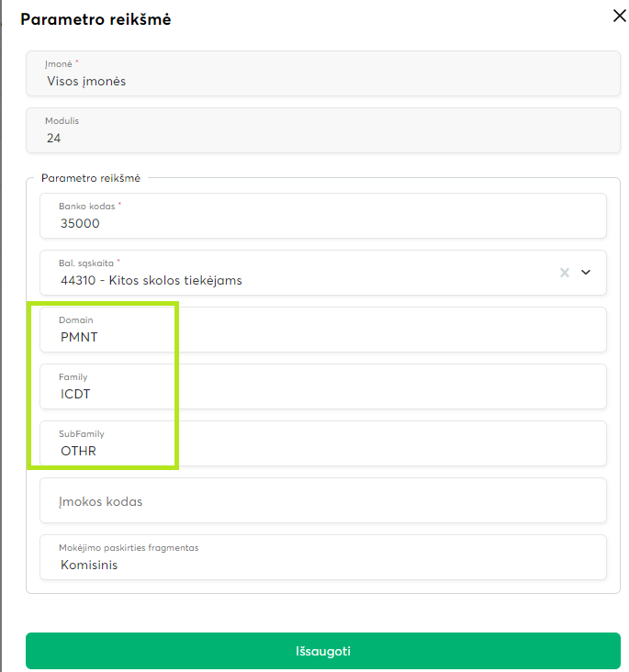Screen dimensions: 629x672
Task: Click the dialog heading Parametro reikšmė
Action: pos(95,19)
